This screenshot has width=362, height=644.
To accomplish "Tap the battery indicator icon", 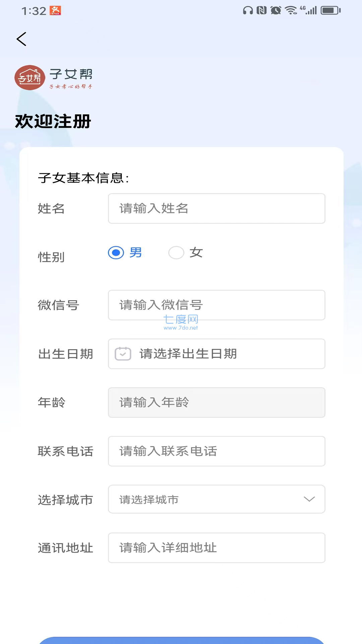I will pyautogui.click(x=330, y=11).
